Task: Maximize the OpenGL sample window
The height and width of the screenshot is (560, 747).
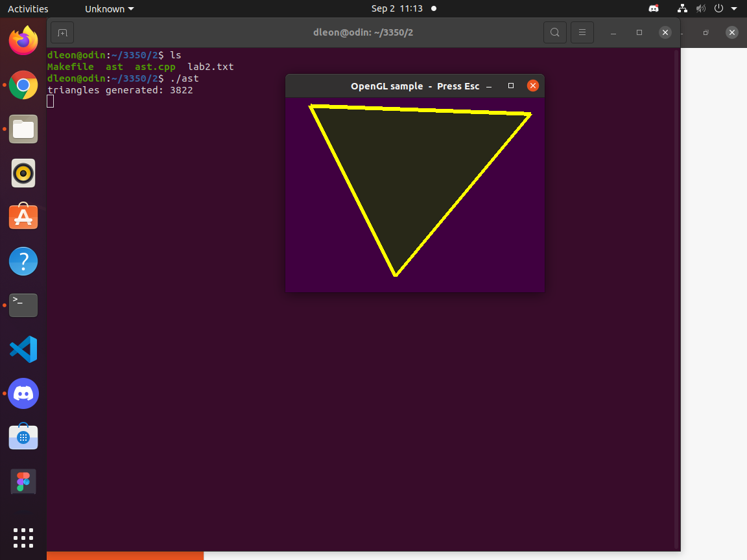Action: [x=511, y=86]
